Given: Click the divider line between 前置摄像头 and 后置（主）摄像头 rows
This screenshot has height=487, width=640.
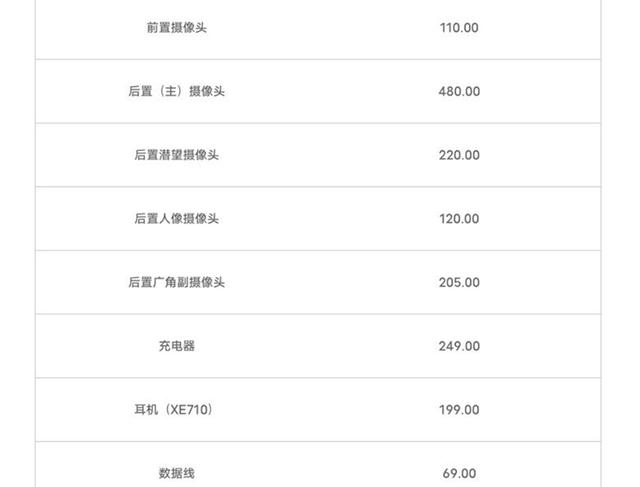Looking at the screenshot, I should point(320,59).
